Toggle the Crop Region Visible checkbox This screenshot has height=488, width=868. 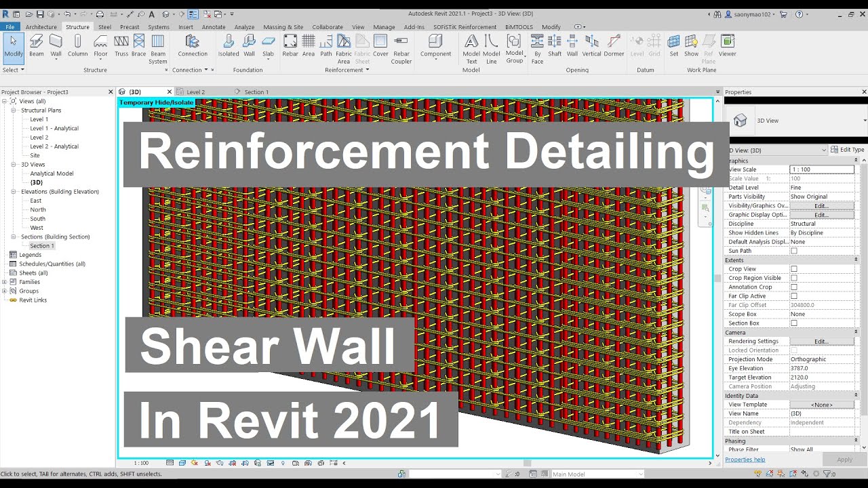pos(794,278)
